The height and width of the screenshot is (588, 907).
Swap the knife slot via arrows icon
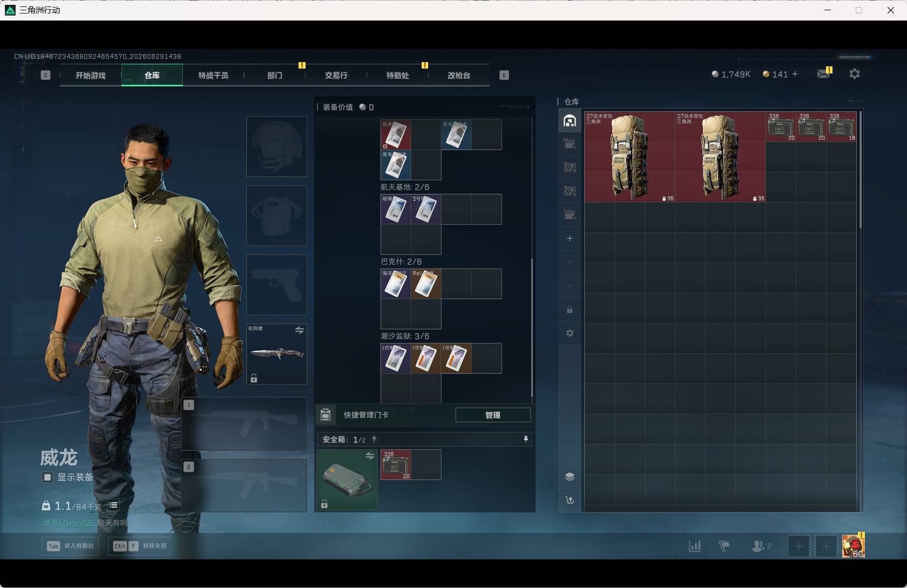pos(299,330)
